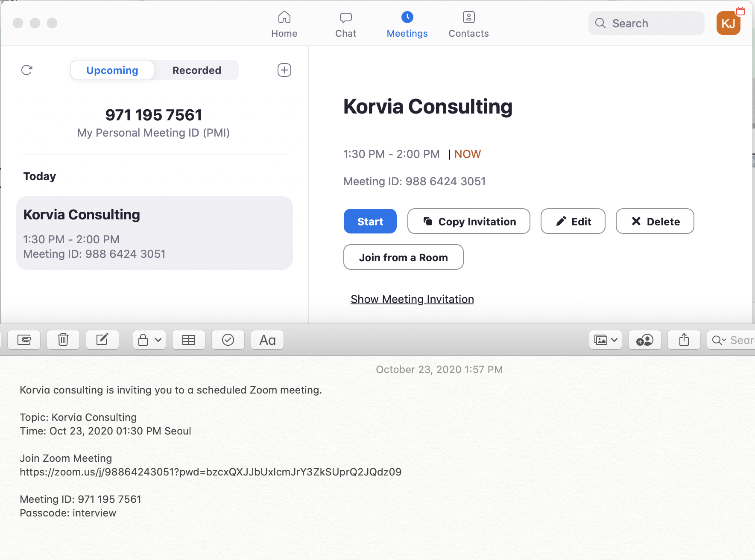
Task: Click the My Personal Meeting ID (PMI) label
Action: 154,133
